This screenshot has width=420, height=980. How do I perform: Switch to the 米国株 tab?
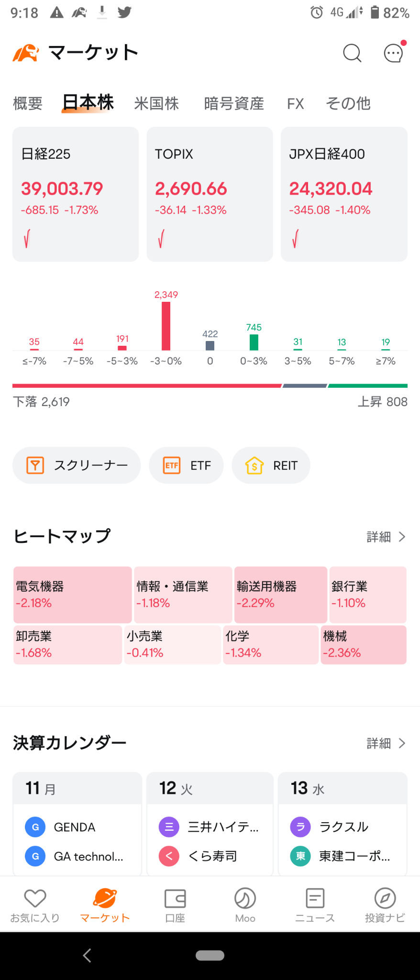coord(156,103)
